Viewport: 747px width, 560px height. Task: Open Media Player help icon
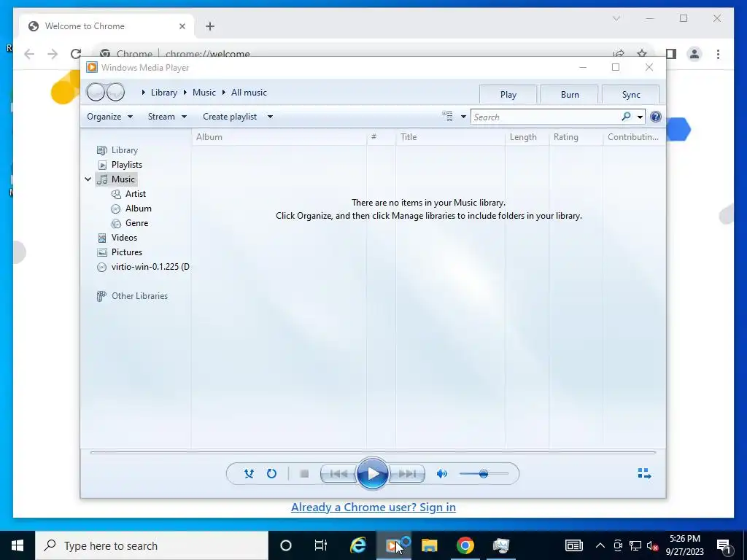click(x=656, y=117)
